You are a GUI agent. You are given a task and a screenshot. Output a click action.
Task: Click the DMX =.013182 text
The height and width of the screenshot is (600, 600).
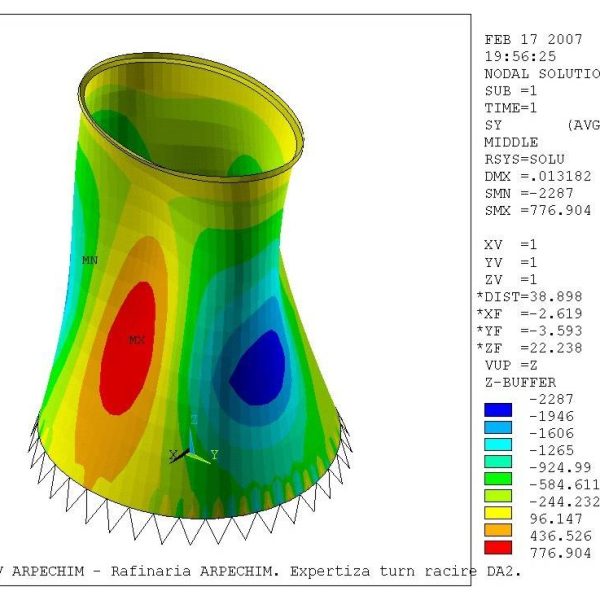click(x=537, y=176)
